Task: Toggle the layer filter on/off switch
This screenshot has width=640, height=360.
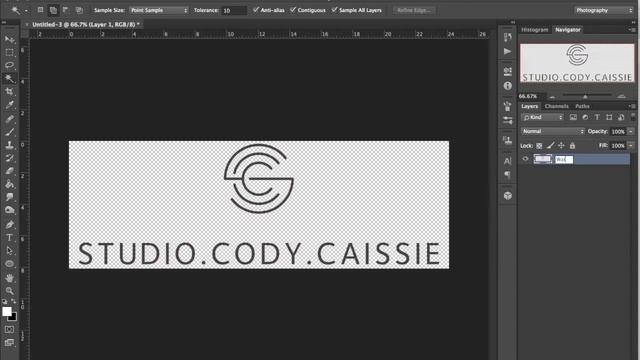Action: [633, 117]
